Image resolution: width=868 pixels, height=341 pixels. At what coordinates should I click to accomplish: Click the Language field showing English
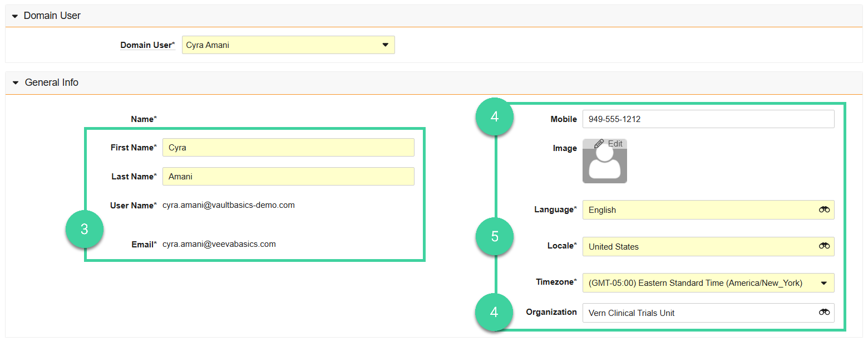(x=708, y=210)
